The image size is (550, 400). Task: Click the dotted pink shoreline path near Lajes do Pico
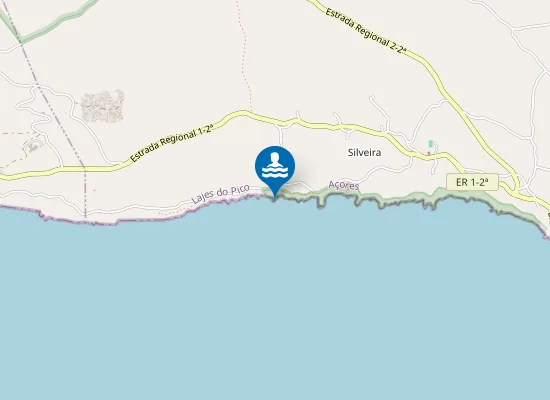[175, 212]
